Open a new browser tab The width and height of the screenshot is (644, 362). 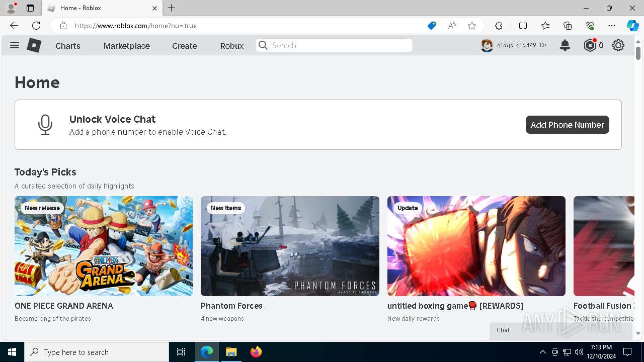pyautogui.click(x=172, y=8)
